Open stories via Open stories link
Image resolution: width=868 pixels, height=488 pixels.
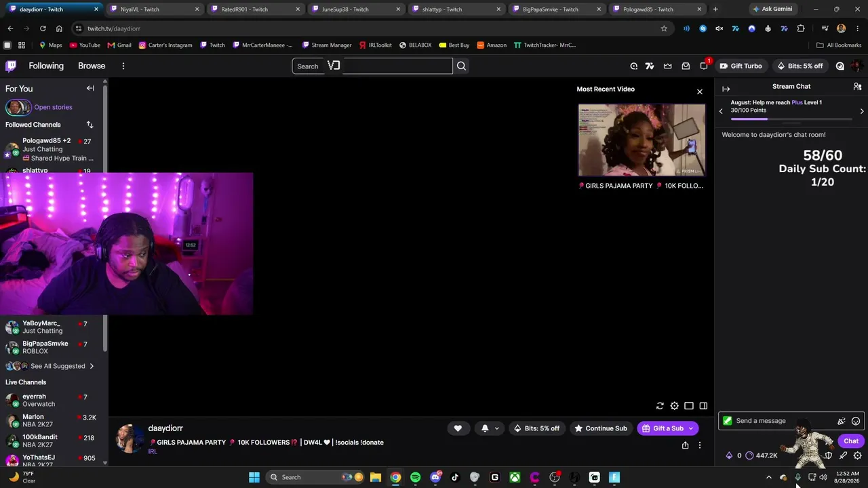(53, 107)
